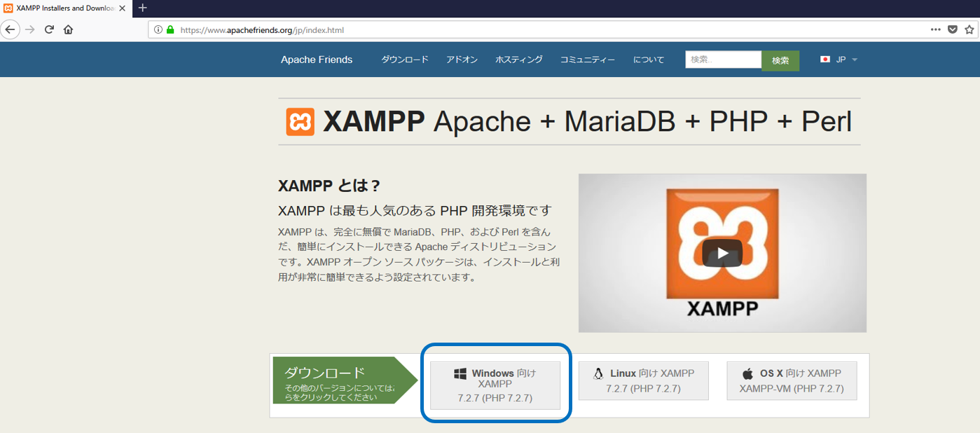Go back with the browser back arrow
This screenshot has height=433, width=980.
[x=10, y=29]
